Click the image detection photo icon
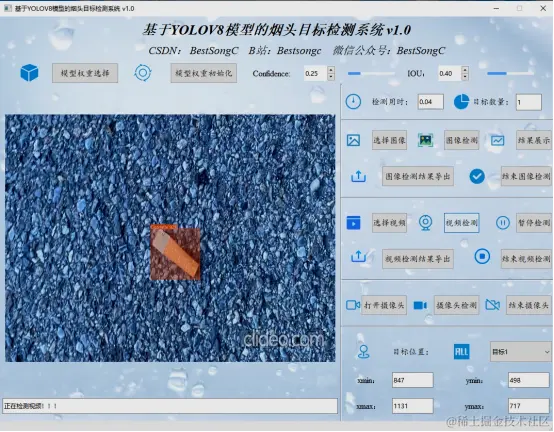The height and width of the screenshot is (432, 554). [425, 140]
